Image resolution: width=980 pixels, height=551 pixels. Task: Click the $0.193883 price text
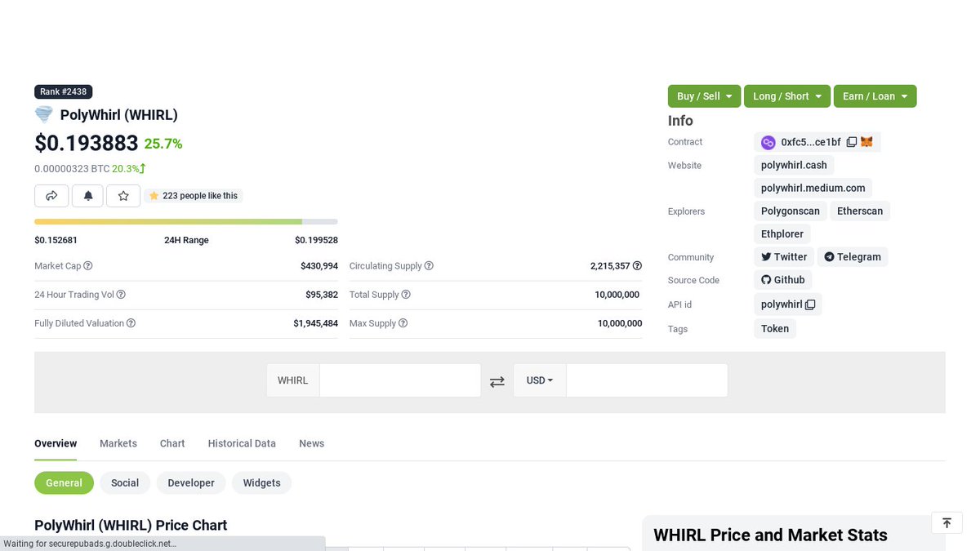[x=87, y=143]
